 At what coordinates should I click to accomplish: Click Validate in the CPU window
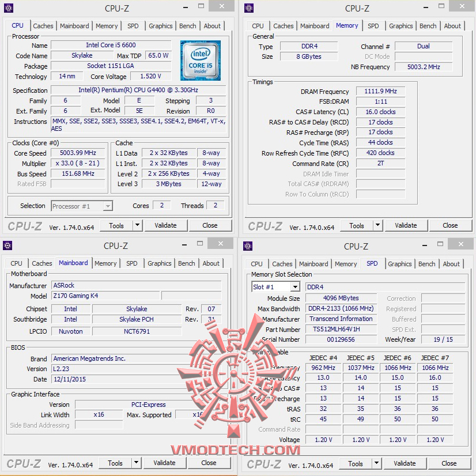[x=165, y=225]
